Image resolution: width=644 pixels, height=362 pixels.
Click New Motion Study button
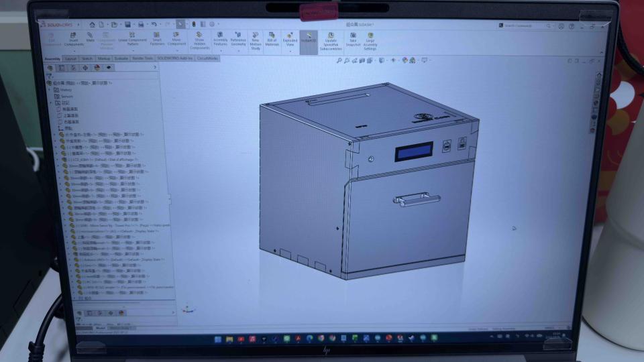[256, 41]
